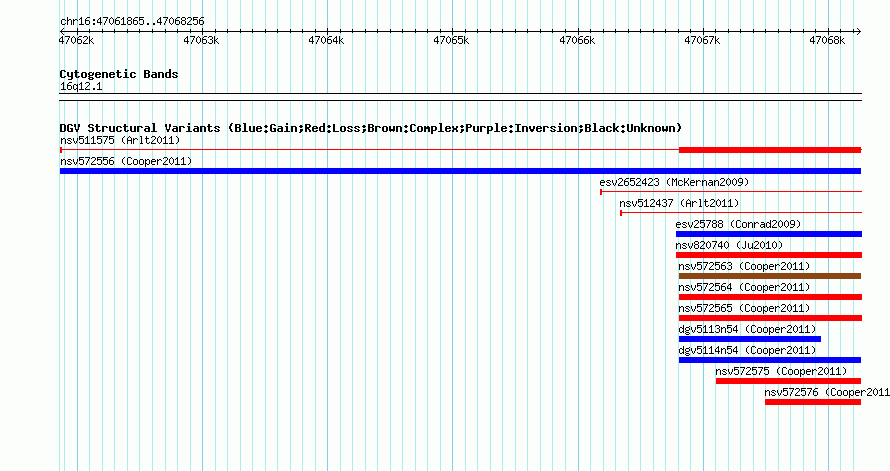Click the 47063k ruler tick label

201,40
